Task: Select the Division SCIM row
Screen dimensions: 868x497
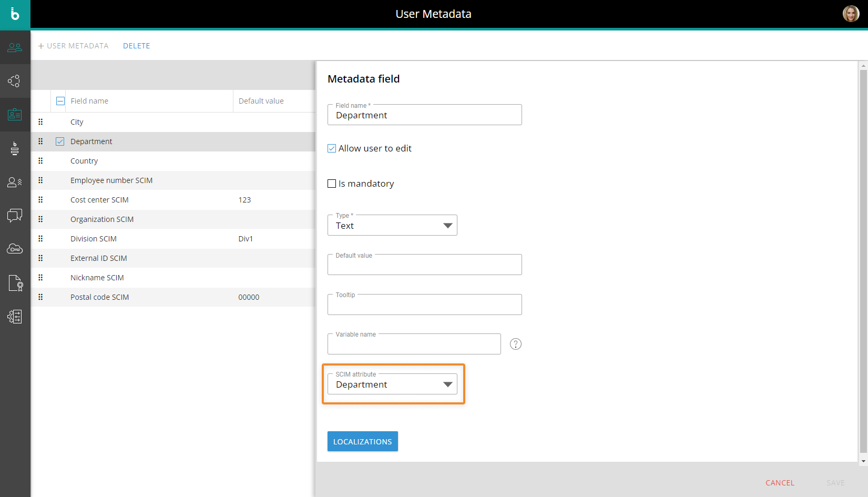Action: (x=173, y=239)
